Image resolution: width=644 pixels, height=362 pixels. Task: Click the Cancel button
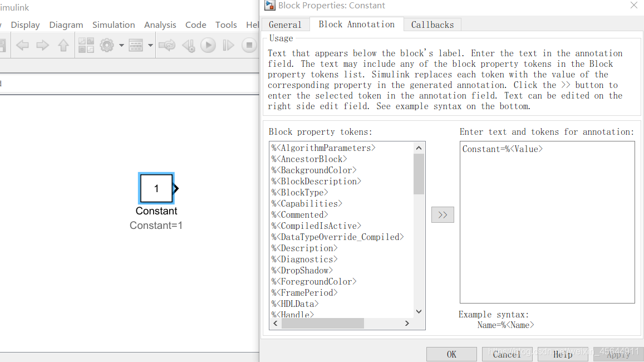(x=507, y=354)
